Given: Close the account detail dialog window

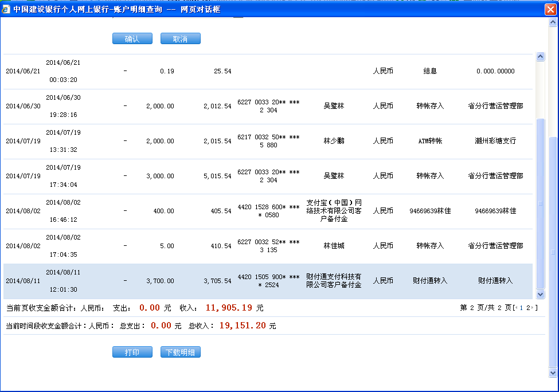Looking at the screenshot, I should [549, 9].
